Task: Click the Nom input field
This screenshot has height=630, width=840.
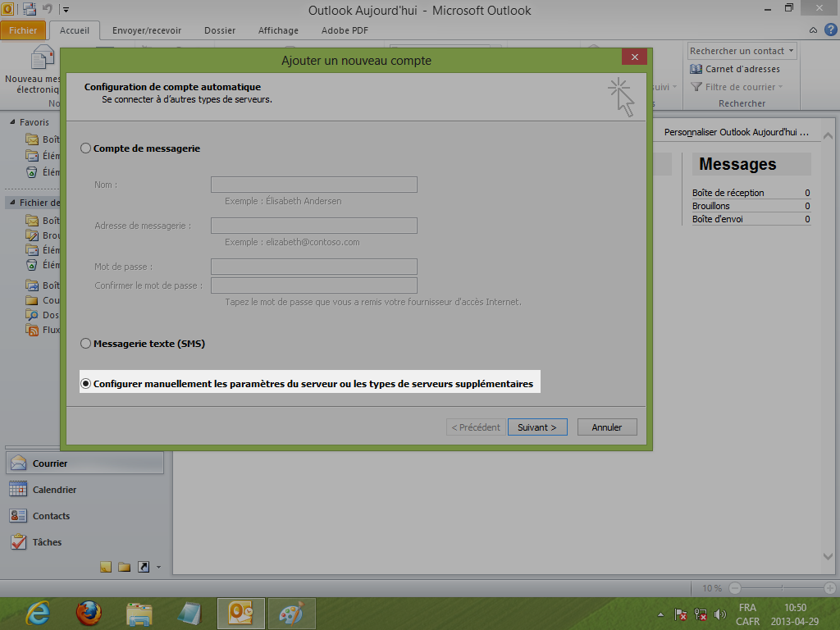Action: [314, 185]
